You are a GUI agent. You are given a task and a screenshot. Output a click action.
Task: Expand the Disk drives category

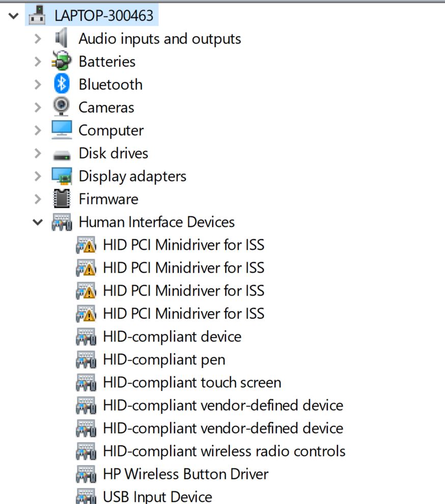pyautogui.click(x=38, y=153)
